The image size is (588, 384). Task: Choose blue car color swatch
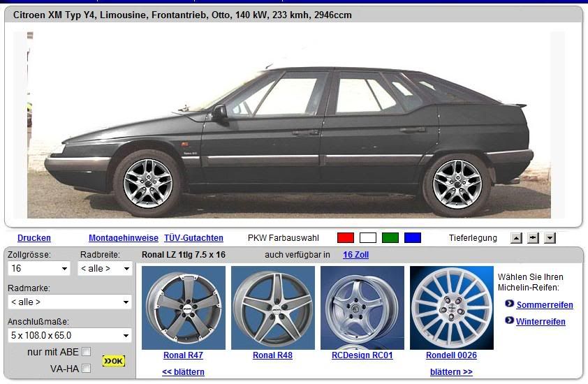pos(413,238)
